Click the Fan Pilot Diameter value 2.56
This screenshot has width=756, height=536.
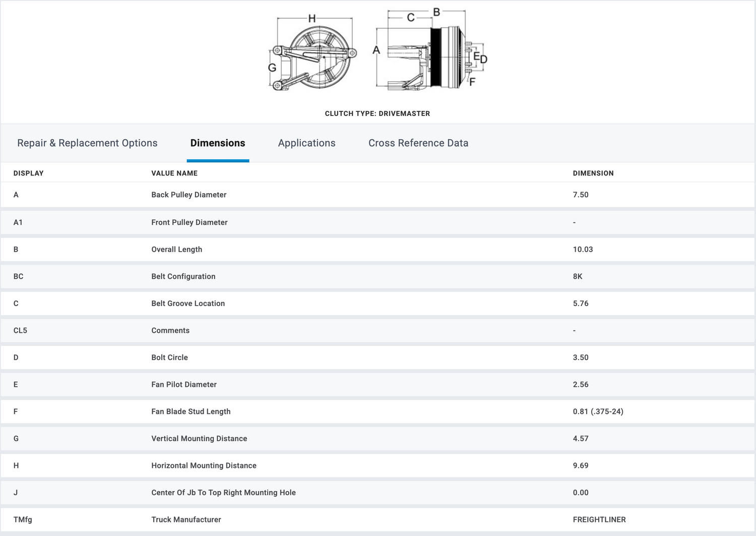coord(581,384)
